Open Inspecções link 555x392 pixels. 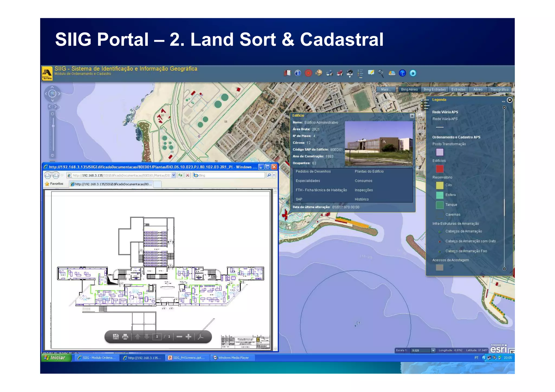tap(364, 190)
